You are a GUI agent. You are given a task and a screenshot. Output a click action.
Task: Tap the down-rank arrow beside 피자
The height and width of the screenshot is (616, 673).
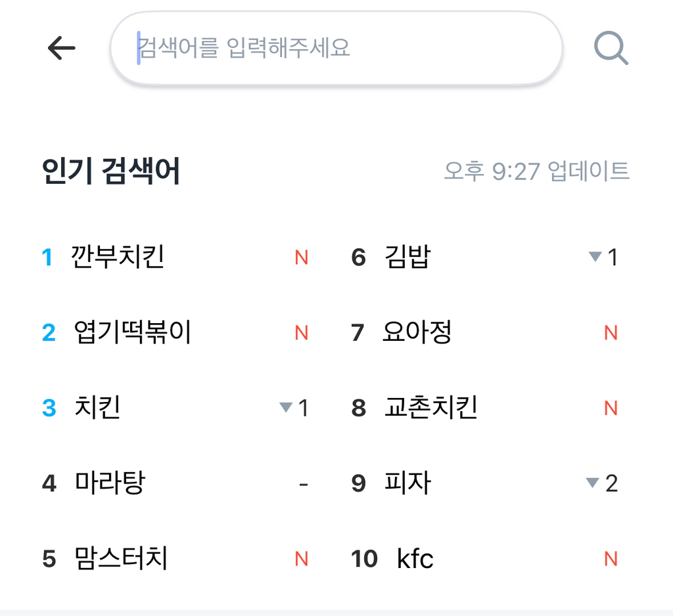click(x=592, y=483)
